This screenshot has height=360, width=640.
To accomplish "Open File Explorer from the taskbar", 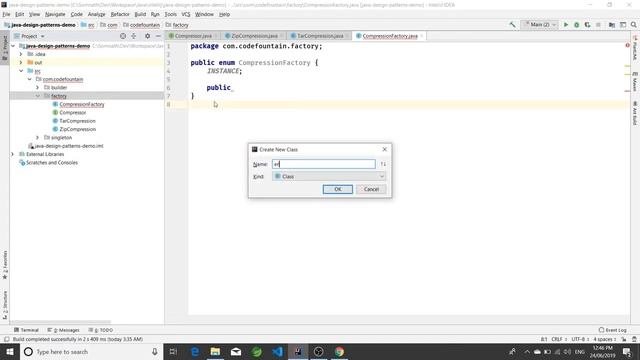I will coord(215,351).
